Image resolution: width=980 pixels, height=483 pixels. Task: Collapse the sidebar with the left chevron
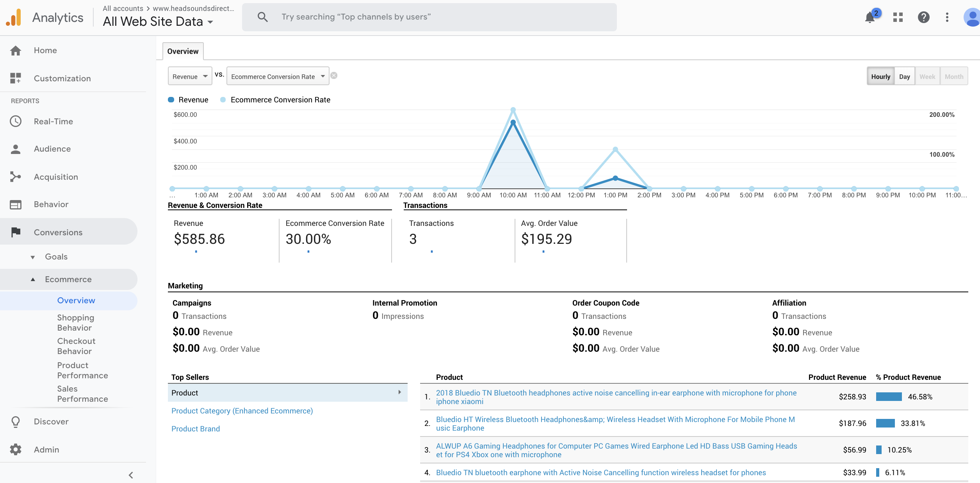[x=131, y=475]
